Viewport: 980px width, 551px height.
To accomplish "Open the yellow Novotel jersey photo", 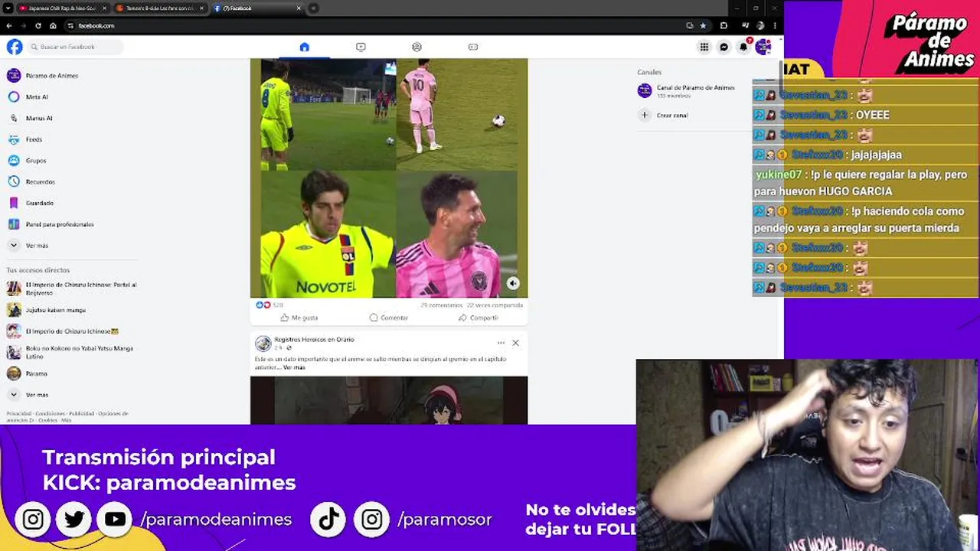I will pyautogui.click(x=328, y=233).
